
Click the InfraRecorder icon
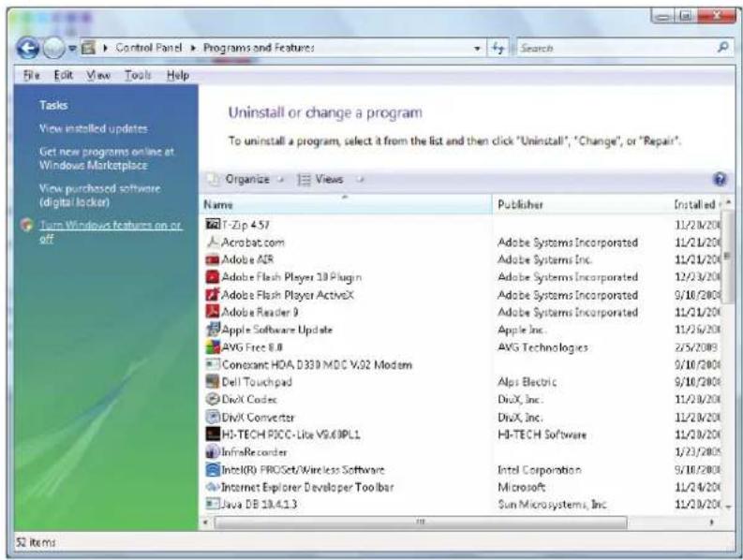coord(213,451)
